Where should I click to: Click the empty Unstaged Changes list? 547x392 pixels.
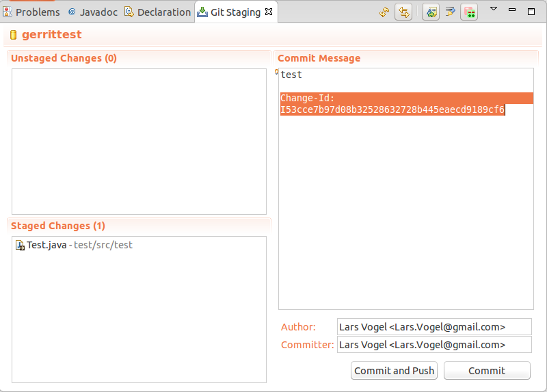pyautogui.click(x=139, y=142)
